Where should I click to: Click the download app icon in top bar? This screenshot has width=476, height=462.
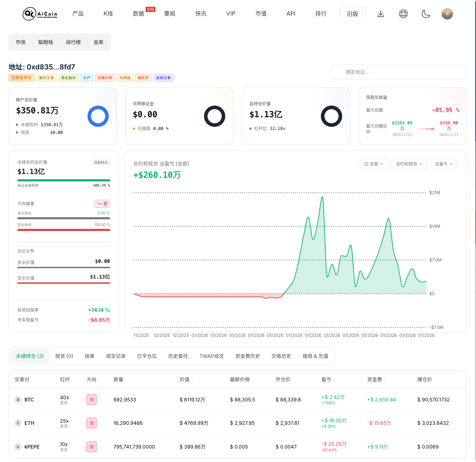click(x=381, y=14)
